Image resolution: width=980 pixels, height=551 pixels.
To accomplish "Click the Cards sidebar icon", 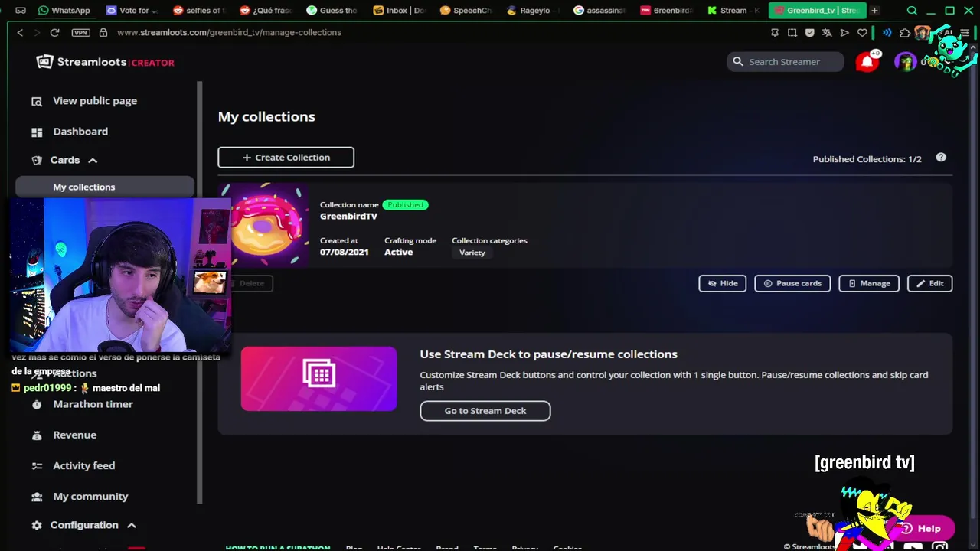I will coord(37,160).
